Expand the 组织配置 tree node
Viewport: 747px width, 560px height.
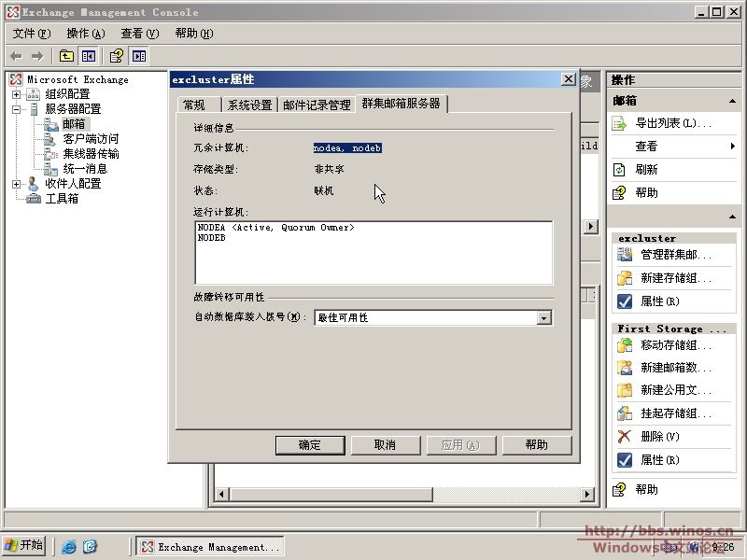(x=16, y=94)
